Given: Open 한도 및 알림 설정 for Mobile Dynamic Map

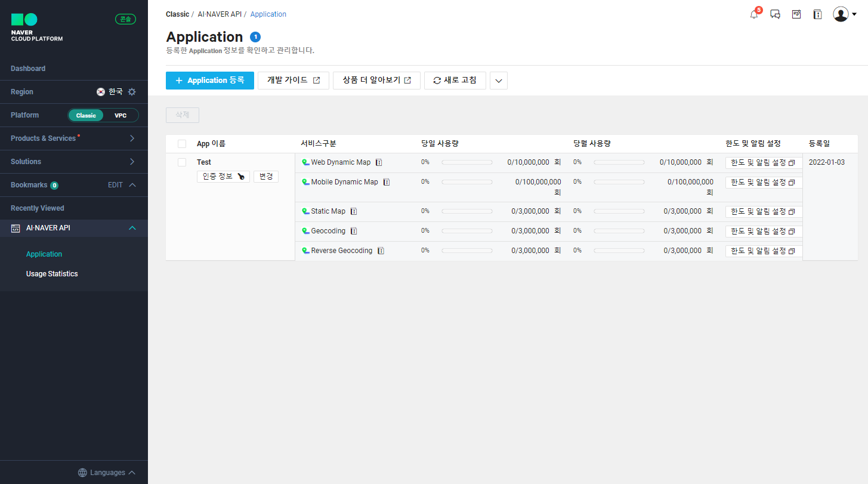Looking at the screenshot, I should coord(764,182).
